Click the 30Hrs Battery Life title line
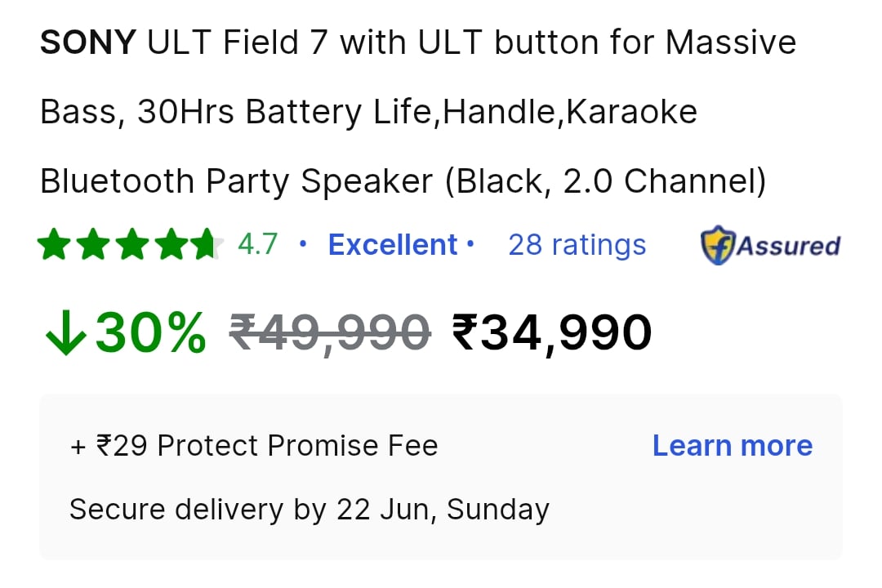Image resolution: width=882 pixels, height=588 pixels. pos(368,111)
